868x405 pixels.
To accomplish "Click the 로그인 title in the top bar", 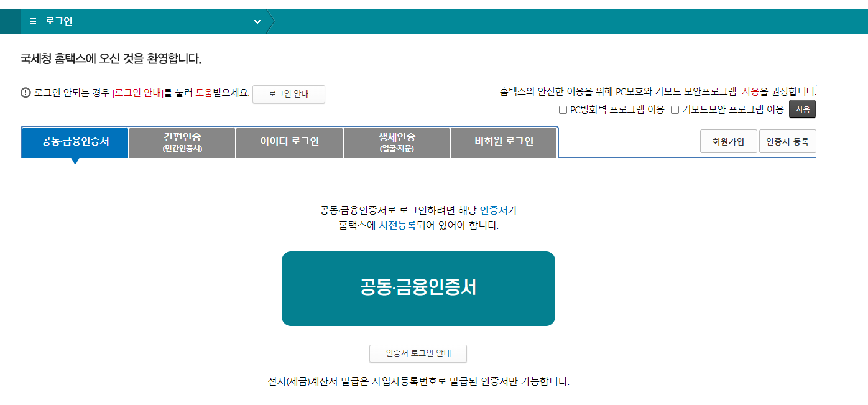I will (x=59, y=21).
